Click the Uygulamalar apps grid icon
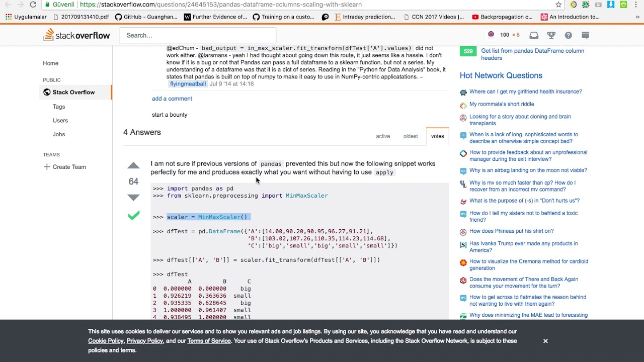 [x=9, y=17]
